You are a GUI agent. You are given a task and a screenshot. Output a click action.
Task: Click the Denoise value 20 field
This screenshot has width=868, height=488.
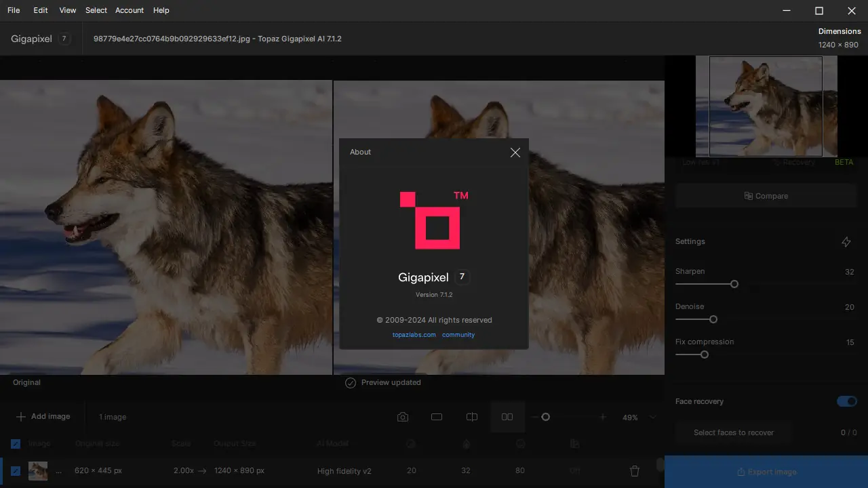[850, 307]
